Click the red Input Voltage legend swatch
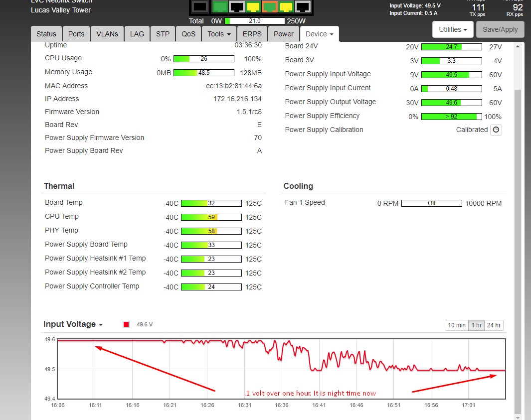The image size is (531, 420). point(126,325)
